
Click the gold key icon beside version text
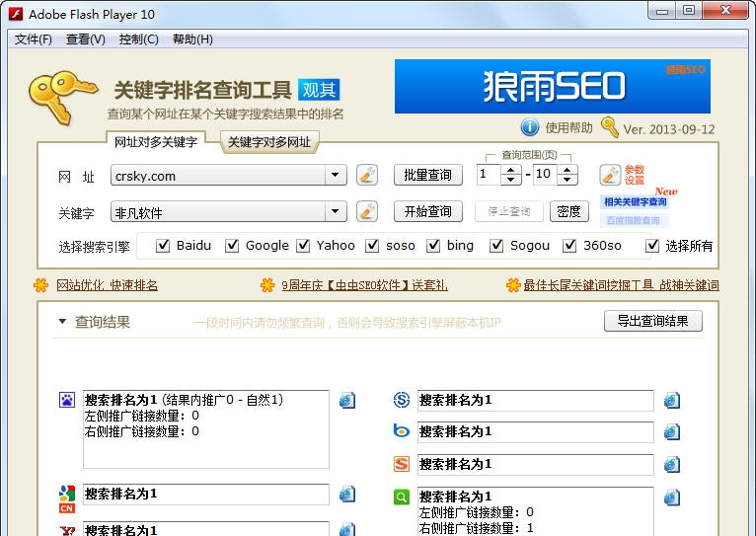(x=609, y=127)
